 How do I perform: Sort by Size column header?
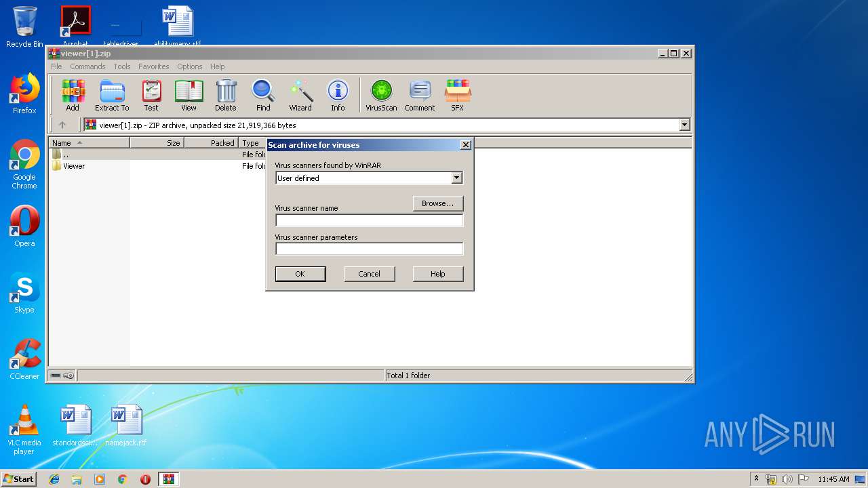pos(157,143)
